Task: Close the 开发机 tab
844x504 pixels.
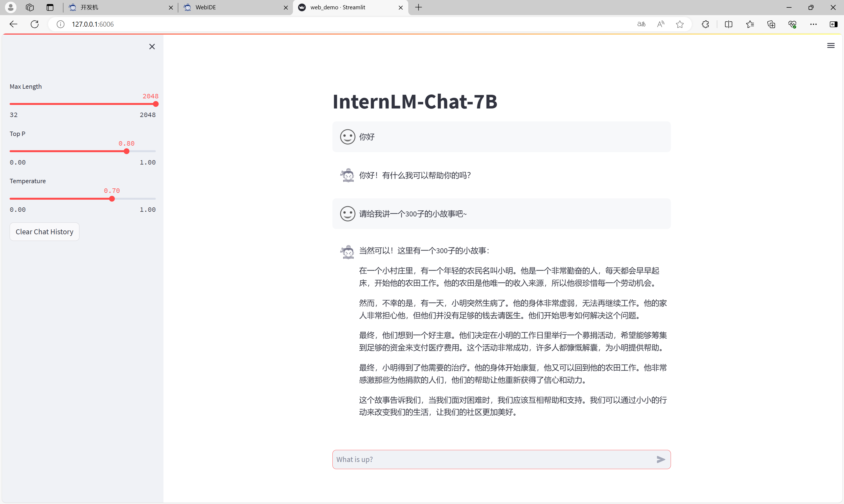Action: click(x=171, y=7)
